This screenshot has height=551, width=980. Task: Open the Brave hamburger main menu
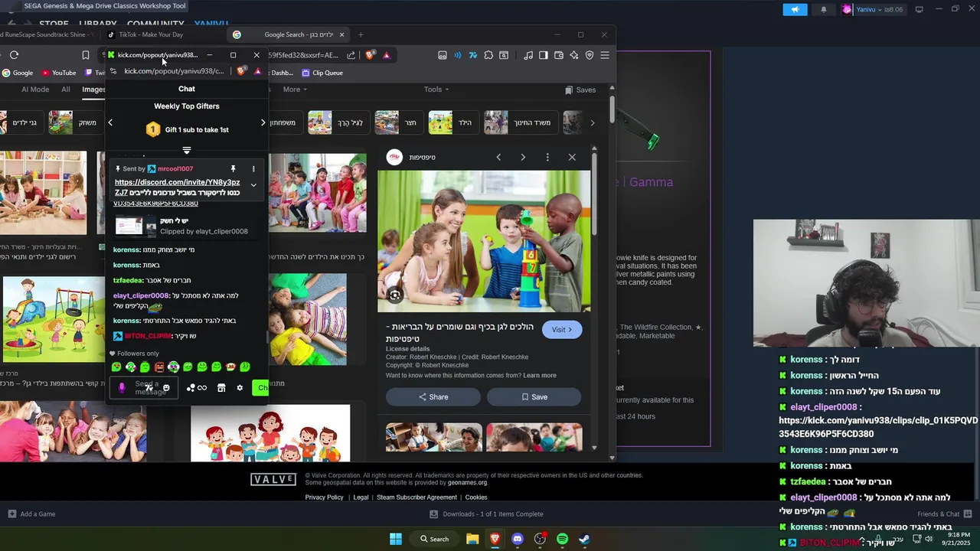605,55
